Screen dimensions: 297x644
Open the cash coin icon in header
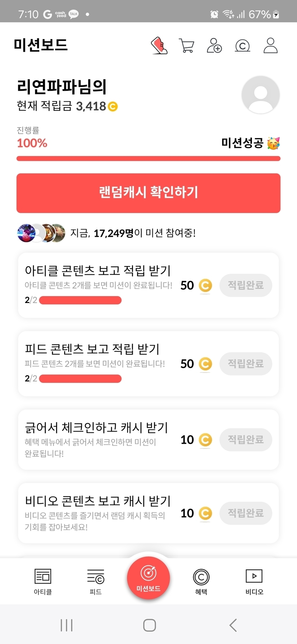point(242,46)
